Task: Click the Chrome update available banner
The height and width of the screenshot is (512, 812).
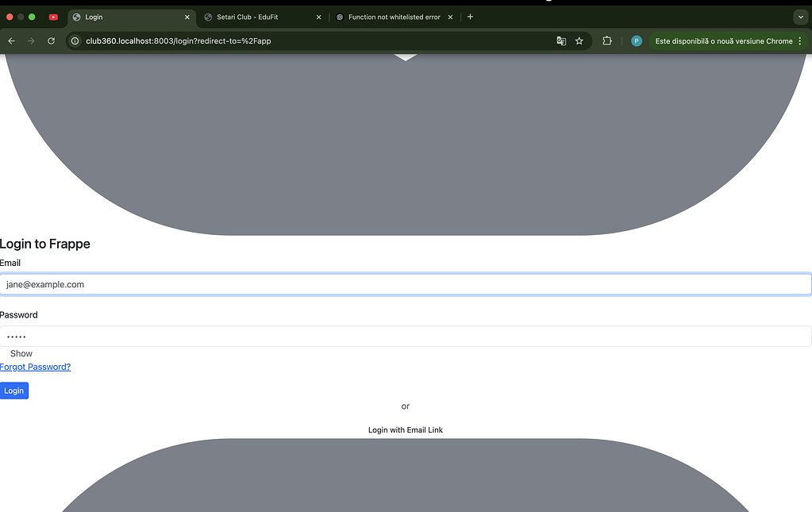Action: pyautogui.click(x=724, y=40)
